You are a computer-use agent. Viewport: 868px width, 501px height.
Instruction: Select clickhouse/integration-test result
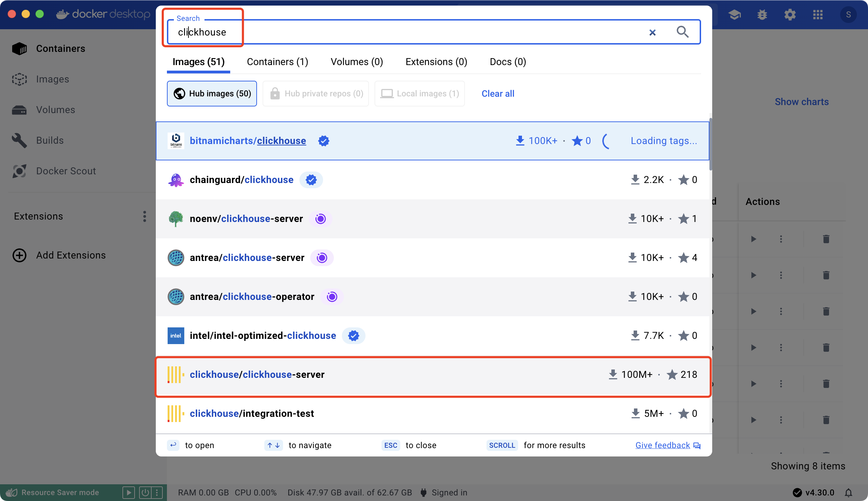432,414
